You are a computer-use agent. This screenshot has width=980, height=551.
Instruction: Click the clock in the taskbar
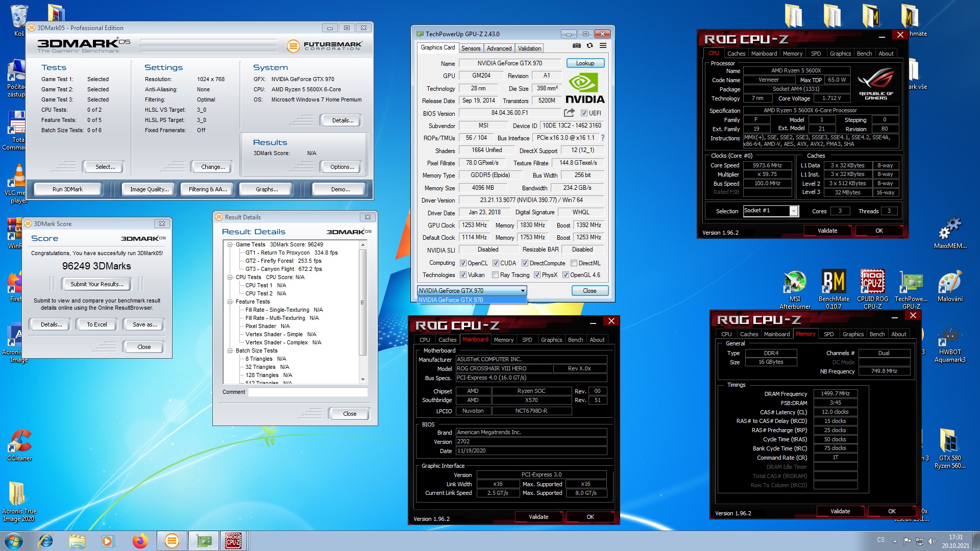click(x=955, y=541)
